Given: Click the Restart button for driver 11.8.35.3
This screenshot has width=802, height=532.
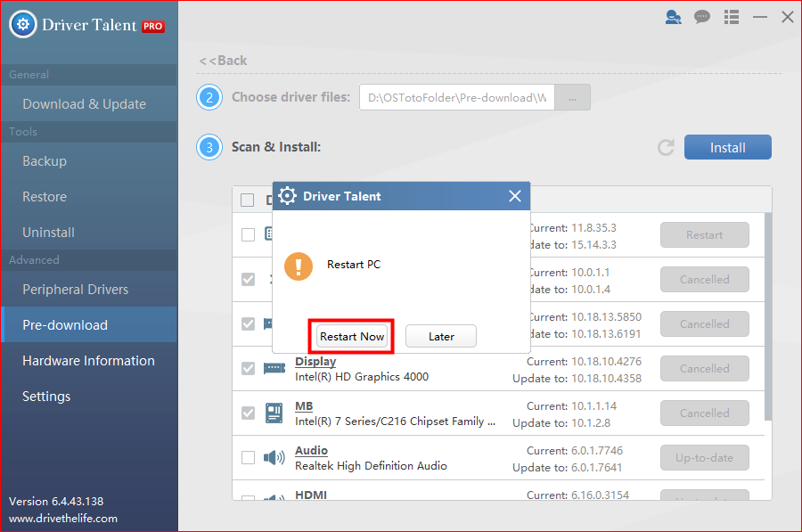Looking at the screenshot, I should (704, 234).
